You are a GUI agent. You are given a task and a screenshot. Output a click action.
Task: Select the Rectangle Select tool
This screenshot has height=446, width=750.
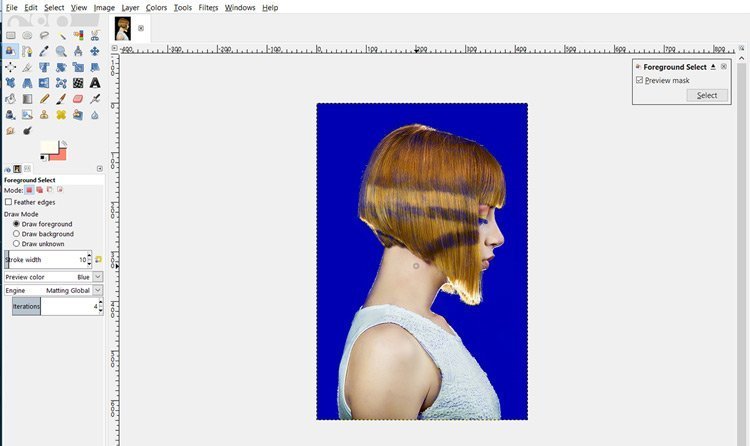[11, 35]
